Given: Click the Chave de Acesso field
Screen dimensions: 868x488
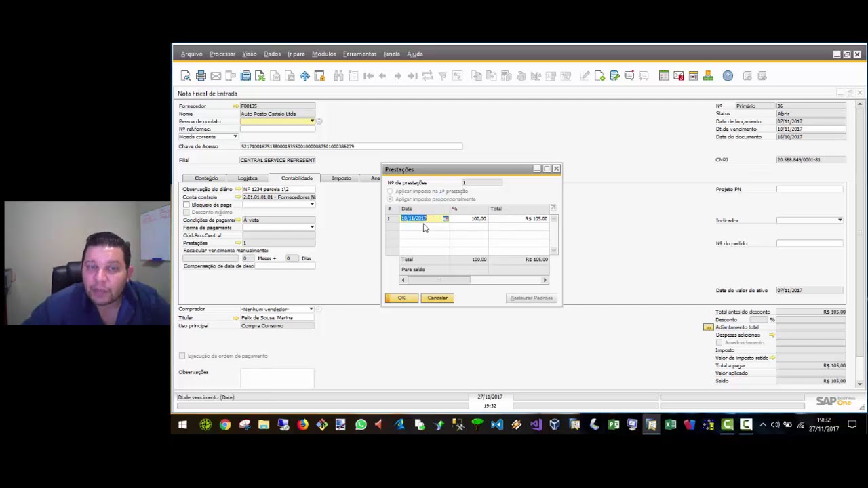Looking at the screenshot, I should [x=351, y=146].
